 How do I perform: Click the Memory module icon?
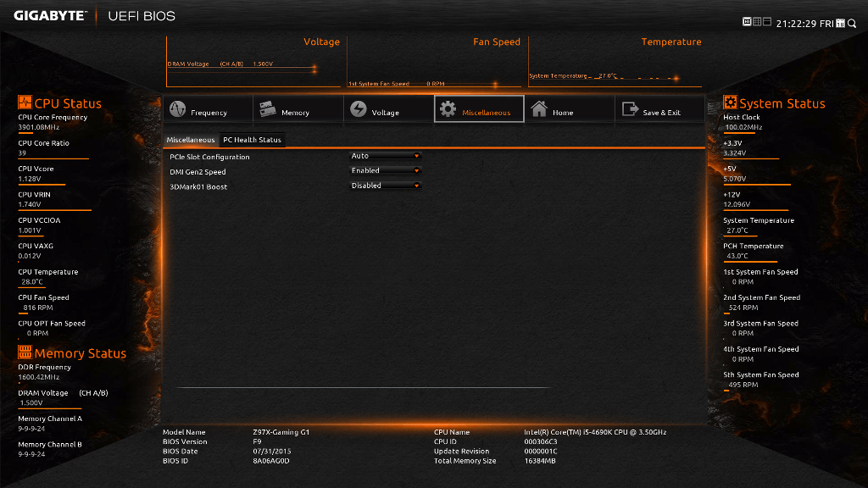coord(267,108)
